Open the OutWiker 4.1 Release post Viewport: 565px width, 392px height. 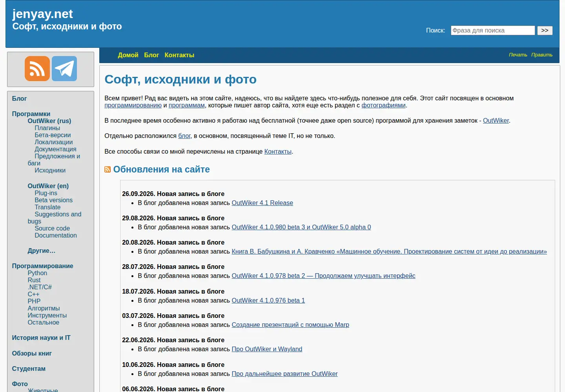coord(262,203)
